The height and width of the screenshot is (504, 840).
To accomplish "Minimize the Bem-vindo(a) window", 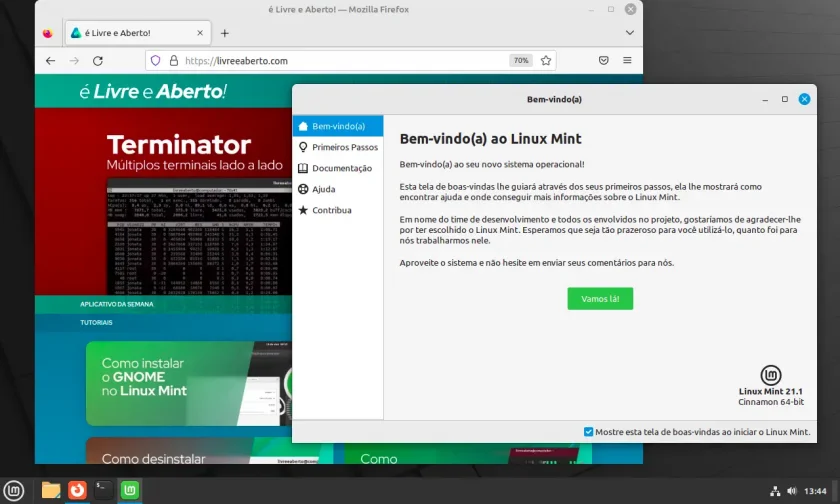I will [765, 99].
